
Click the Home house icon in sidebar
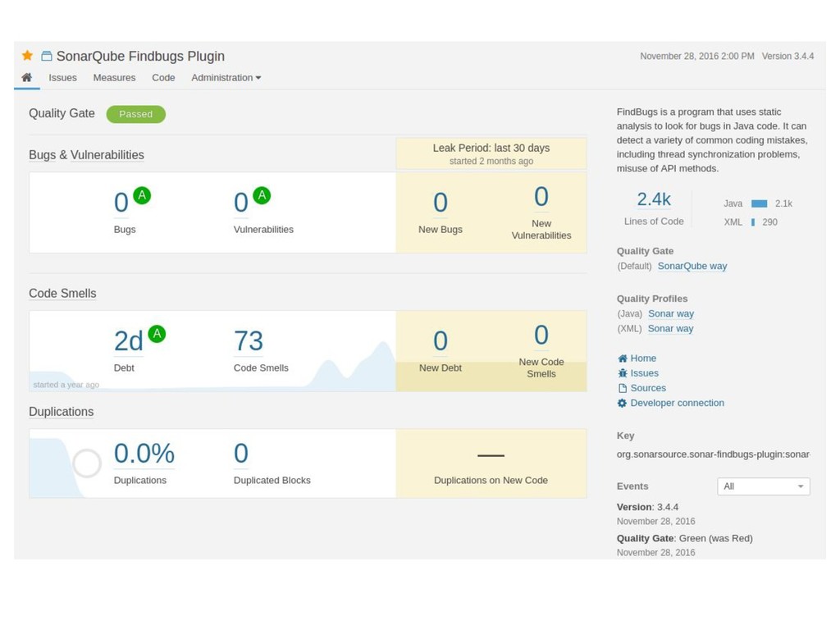point(622,358)
